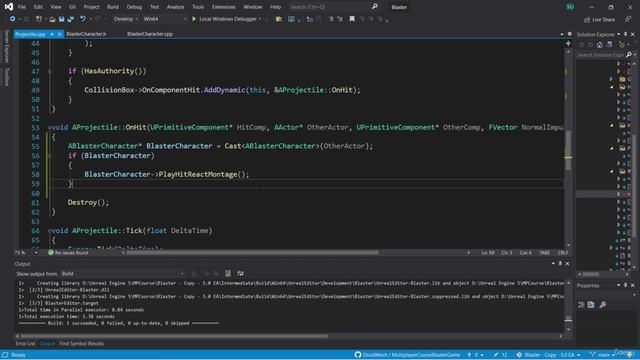Open the Server Explorer side tab
640x360 pixels.
click(7, 46)
